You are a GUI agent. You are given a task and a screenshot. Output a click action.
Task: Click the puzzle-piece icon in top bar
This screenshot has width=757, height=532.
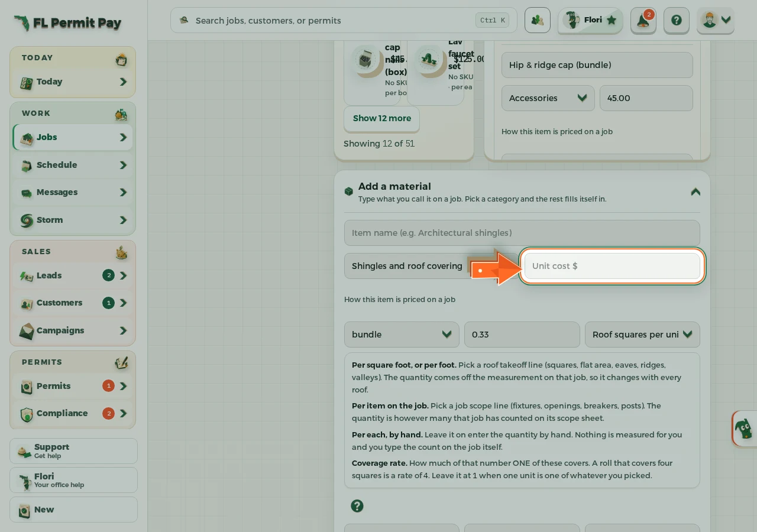pyautogui.click(x=537, y=20)
